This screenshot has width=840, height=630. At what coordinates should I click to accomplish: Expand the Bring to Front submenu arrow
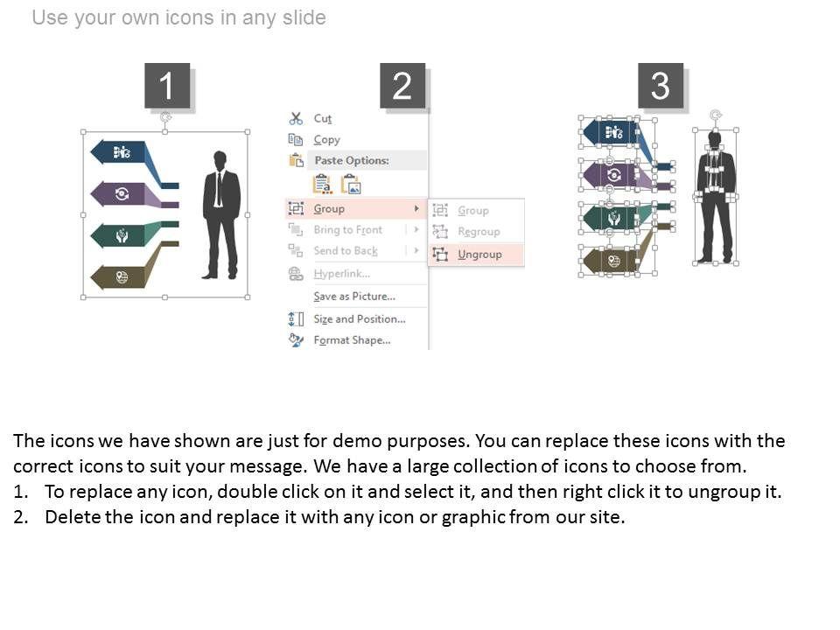pyautogui.click(x=416, y=229)
